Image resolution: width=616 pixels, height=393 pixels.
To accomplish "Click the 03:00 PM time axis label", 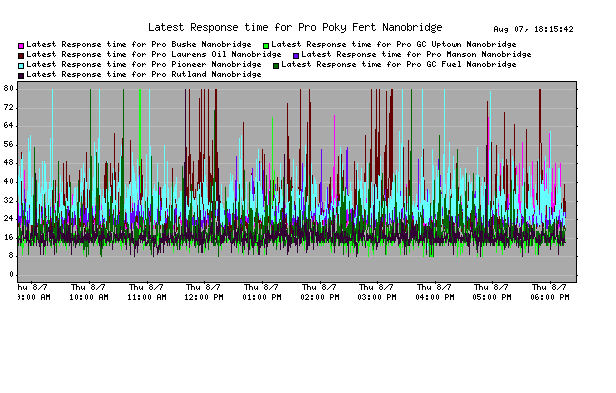I will click(377, 292).
